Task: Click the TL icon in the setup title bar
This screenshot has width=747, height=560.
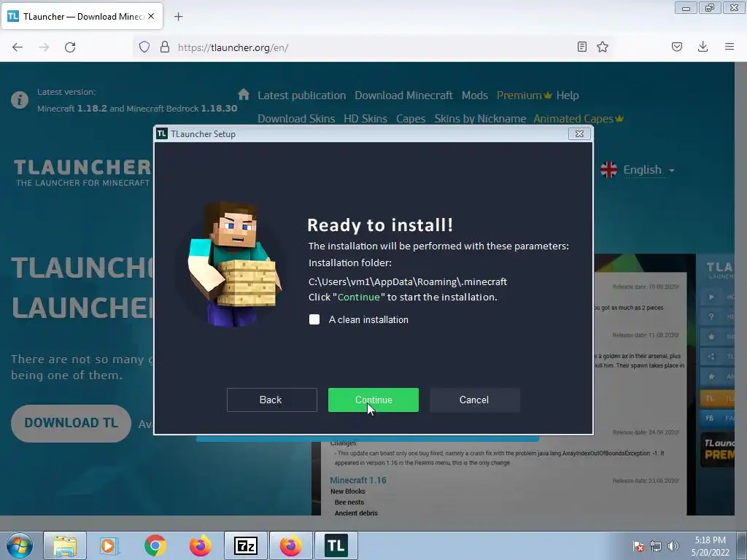Action: coord(162,134)
